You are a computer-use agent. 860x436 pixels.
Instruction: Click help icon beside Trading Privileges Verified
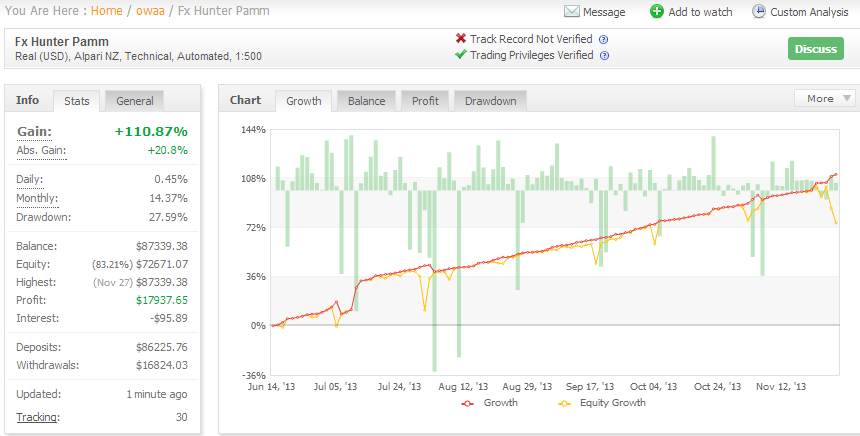pyautogui.click(x=604, y=55)
